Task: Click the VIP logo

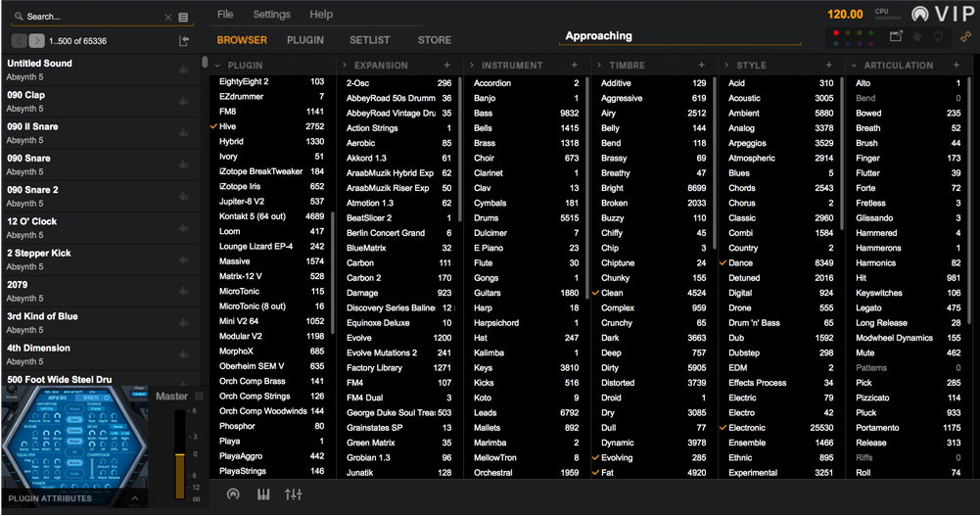Action: click(942, 14)
